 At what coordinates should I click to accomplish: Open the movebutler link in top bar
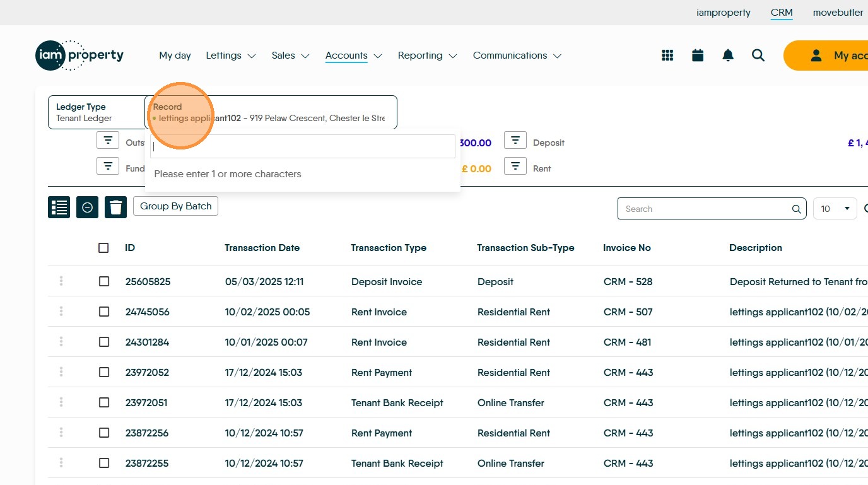838,13
